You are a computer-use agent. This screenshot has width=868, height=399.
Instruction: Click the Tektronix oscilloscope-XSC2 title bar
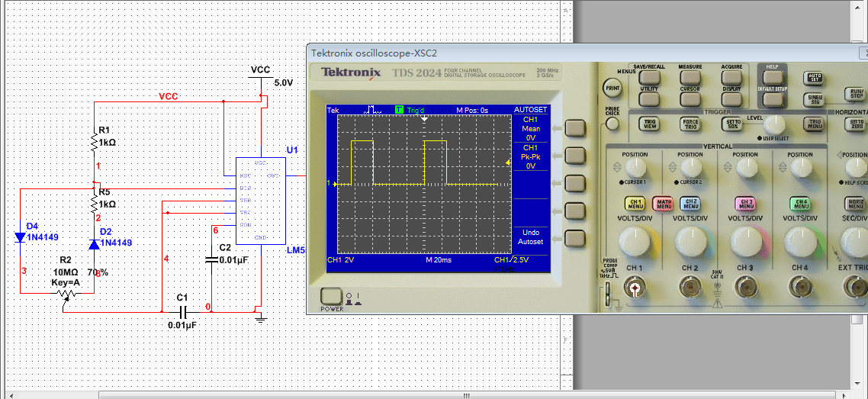pyautogui.click(x=587, y=53)
